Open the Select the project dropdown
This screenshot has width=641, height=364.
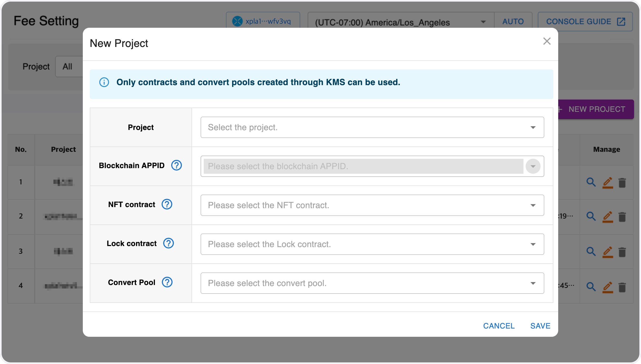372,127
